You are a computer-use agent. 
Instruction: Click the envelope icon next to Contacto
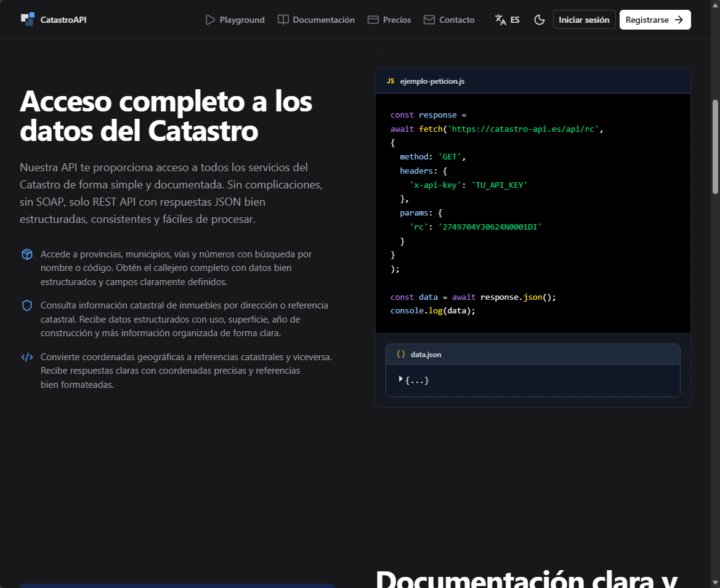pos(429,19)
